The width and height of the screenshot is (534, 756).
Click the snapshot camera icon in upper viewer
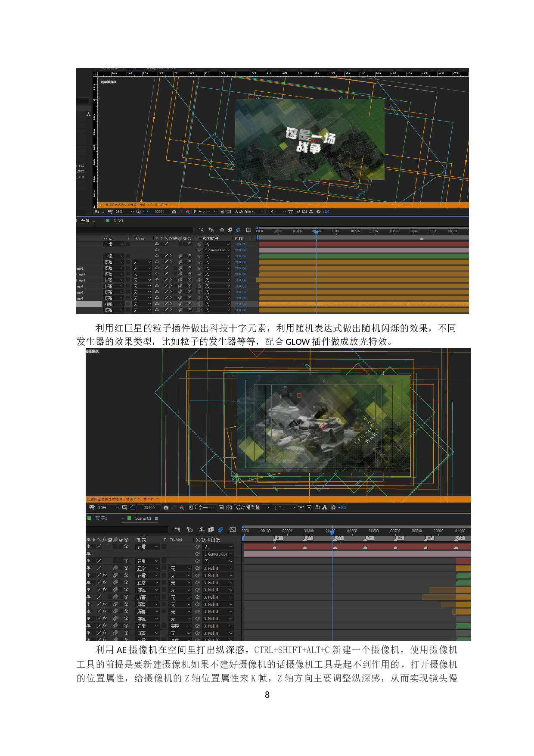(x=174, y=212)
